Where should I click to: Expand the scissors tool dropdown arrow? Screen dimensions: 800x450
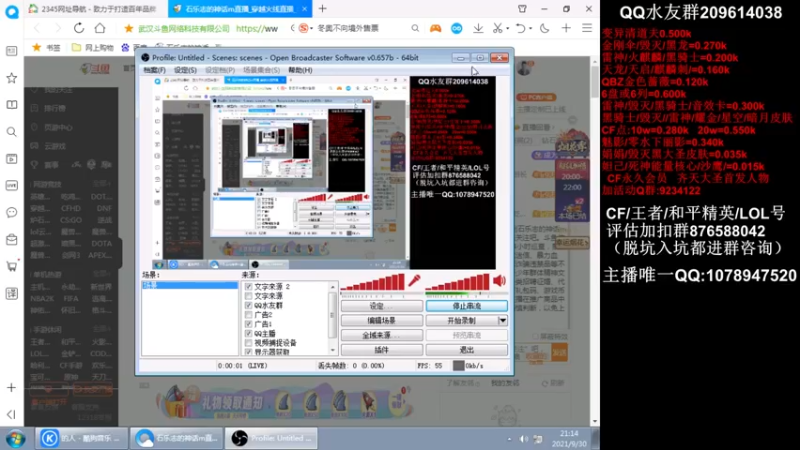click(x=508, y=29)
